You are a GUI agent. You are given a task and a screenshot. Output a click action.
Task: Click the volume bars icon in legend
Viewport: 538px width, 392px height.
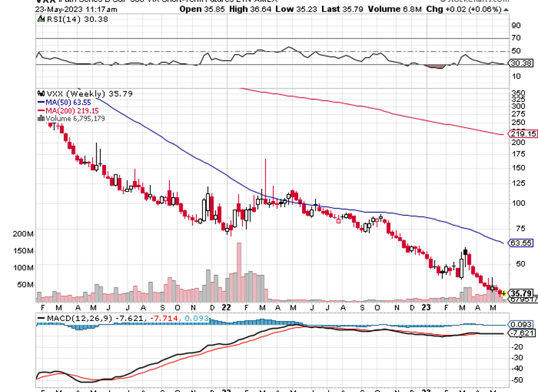[41, 118]
